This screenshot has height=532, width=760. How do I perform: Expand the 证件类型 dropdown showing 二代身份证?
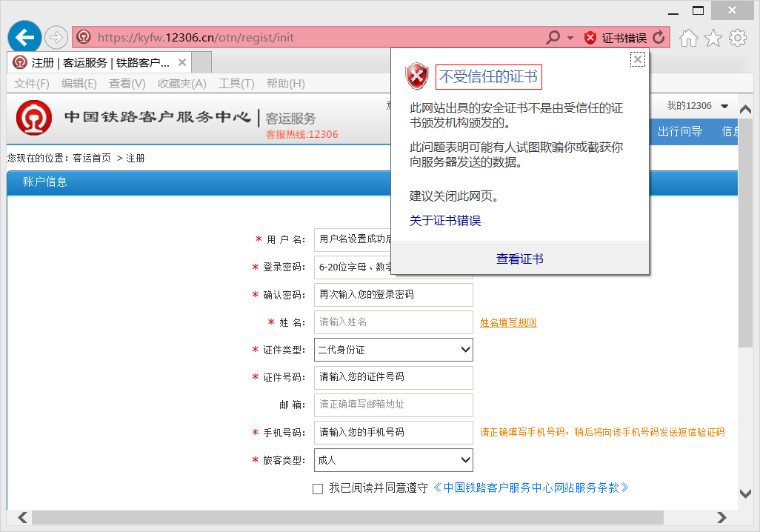tap(393, 350)
